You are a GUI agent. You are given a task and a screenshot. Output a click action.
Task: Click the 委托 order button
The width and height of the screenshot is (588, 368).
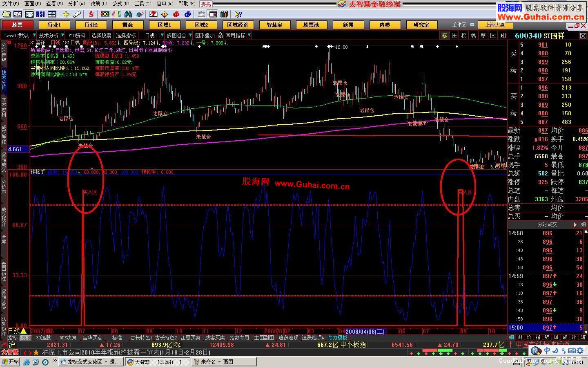pyautogui.click(x=206, y=4)
